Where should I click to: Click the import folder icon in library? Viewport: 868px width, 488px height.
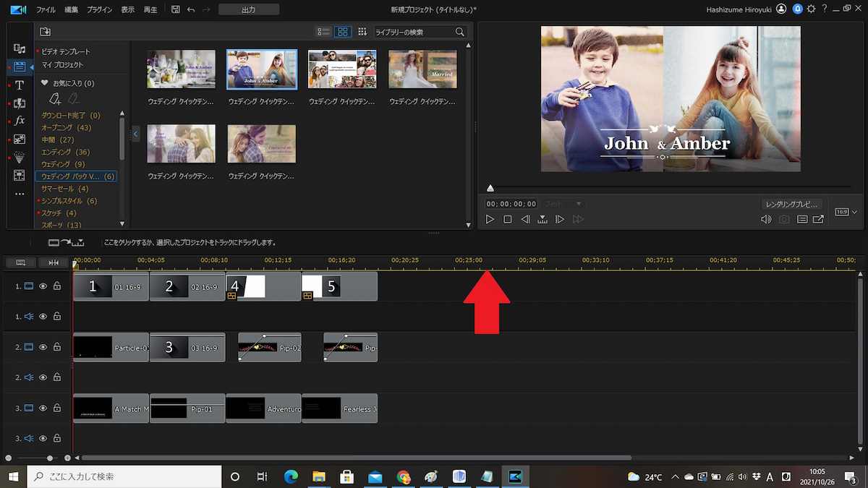coord(45,32)
